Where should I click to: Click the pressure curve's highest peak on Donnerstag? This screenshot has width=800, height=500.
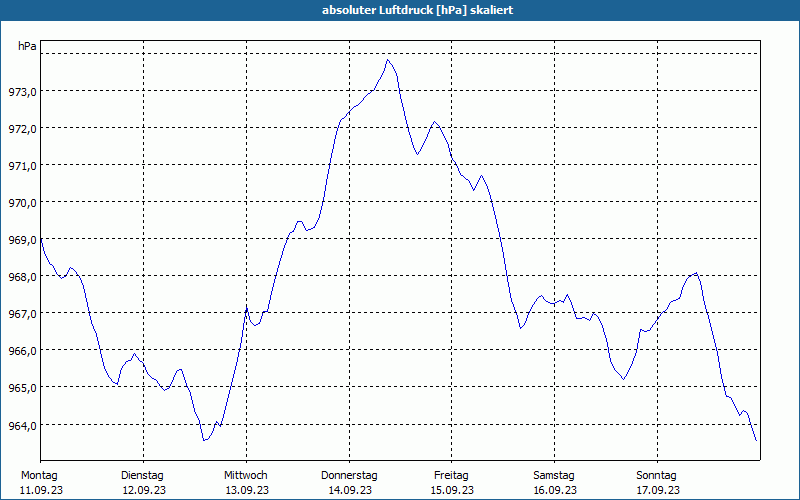coord(388,60)
